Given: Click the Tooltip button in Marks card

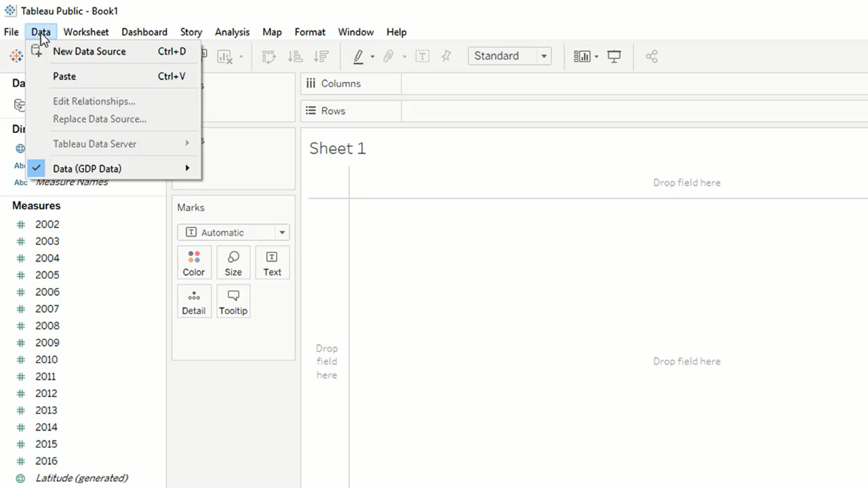Looking at the screenshot, I should coord(233,302).
